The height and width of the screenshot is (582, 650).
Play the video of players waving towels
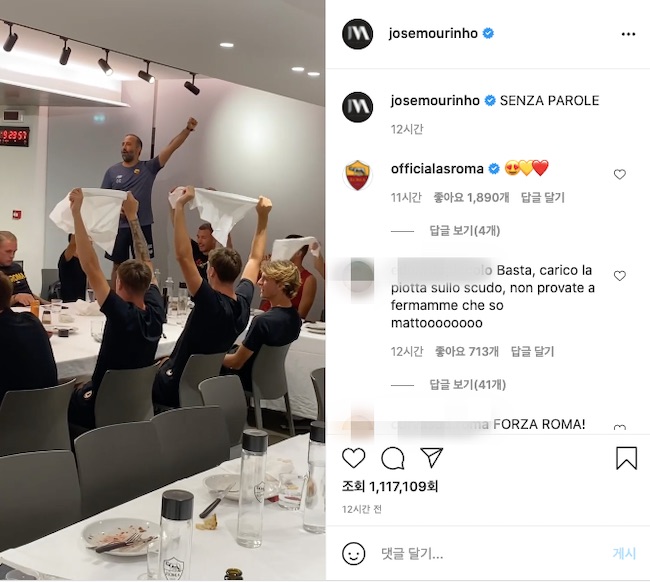[162, 290]
